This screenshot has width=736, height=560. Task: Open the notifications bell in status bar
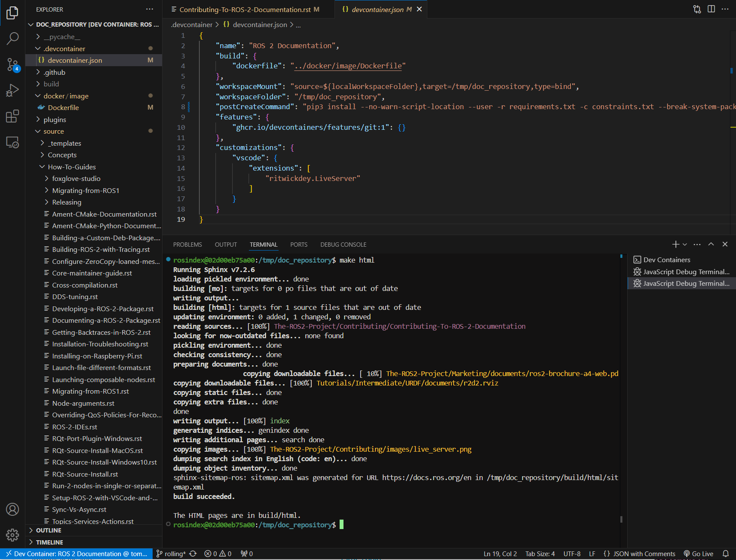point(726,554)
